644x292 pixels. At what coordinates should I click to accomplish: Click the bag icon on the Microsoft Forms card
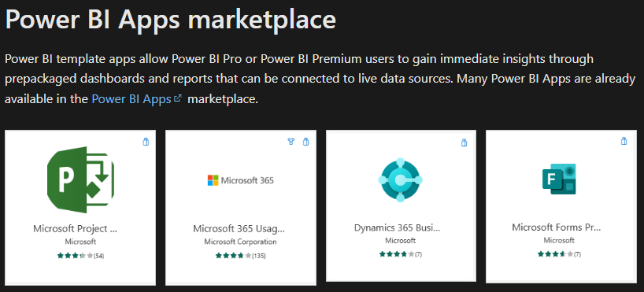(624, 141)
